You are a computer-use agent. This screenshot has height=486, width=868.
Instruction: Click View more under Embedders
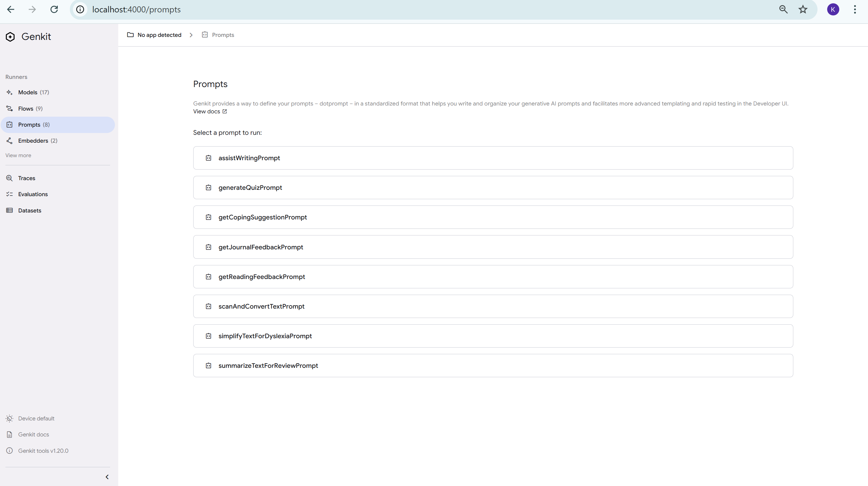tap(18, 155)
